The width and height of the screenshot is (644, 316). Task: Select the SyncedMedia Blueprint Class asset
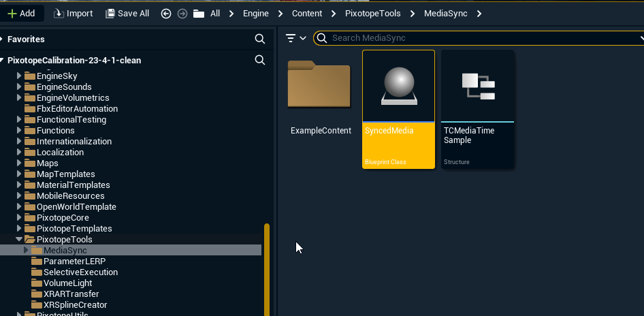click(x=398, y=109)
